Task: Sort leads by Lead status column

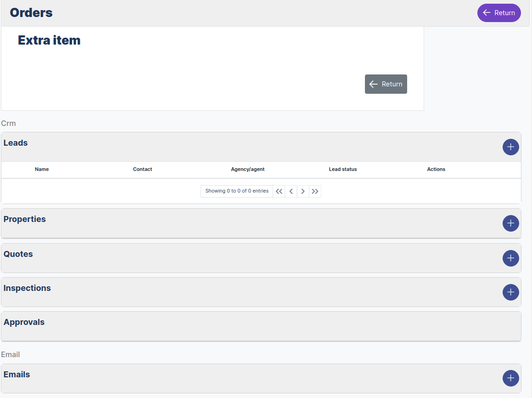Action: (343, 169)
